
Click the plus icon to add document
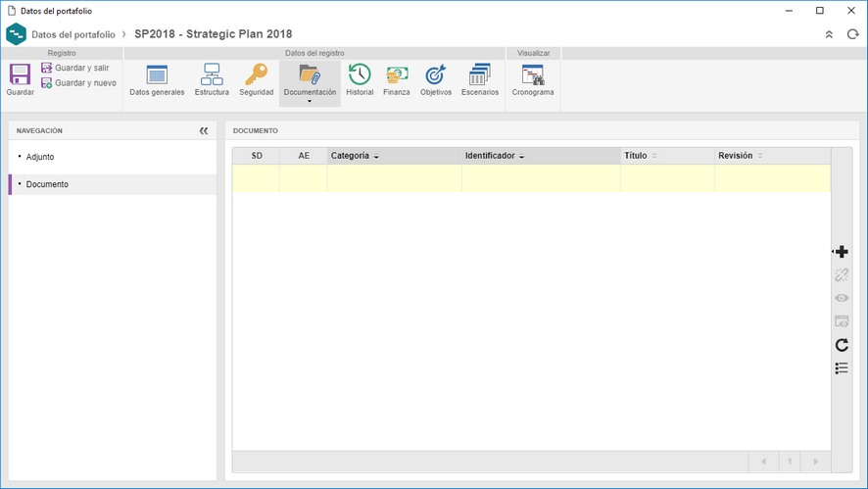842,252
